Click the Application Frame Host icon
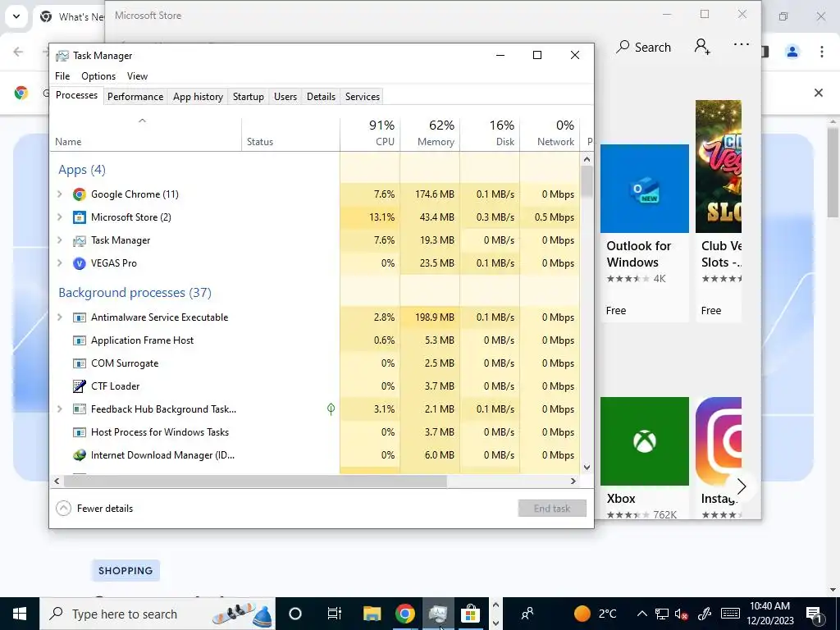The height and width of the screenshot is (630, 840). click(80, 340)
